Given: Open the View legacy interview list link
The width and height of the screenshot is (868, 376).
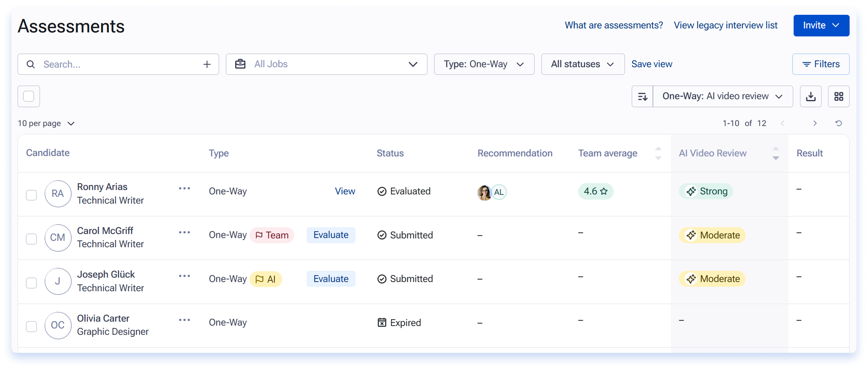Looking at the screenshot, I should pyautogui.click(x=726, y=25).
